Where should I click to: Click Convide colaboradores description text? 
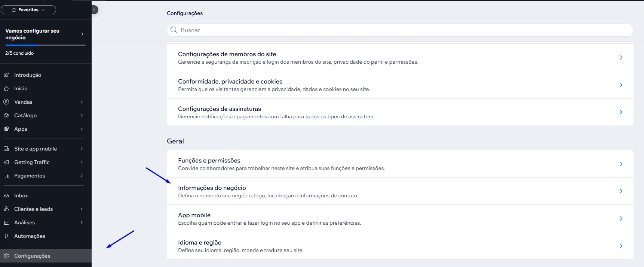pos(282,168)
